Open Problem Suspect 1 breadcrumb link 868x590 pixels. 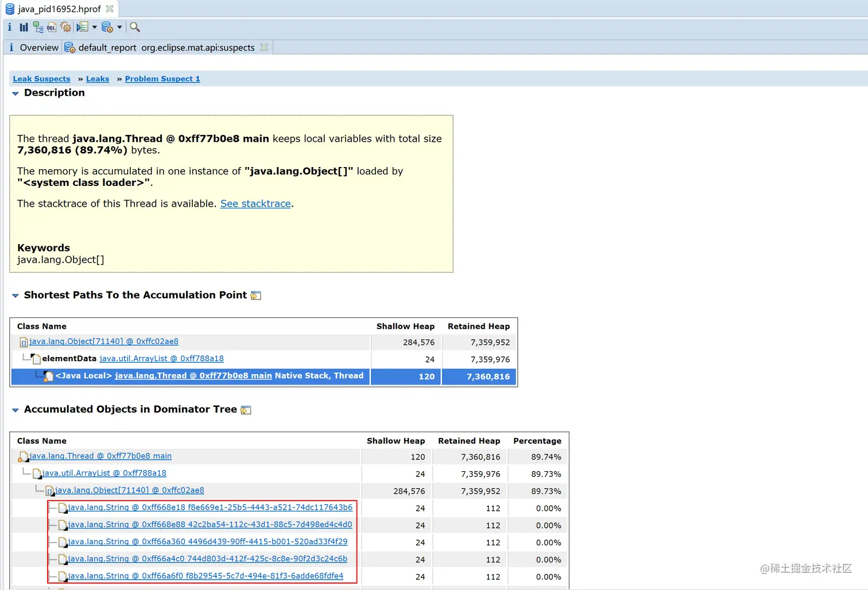162,79
